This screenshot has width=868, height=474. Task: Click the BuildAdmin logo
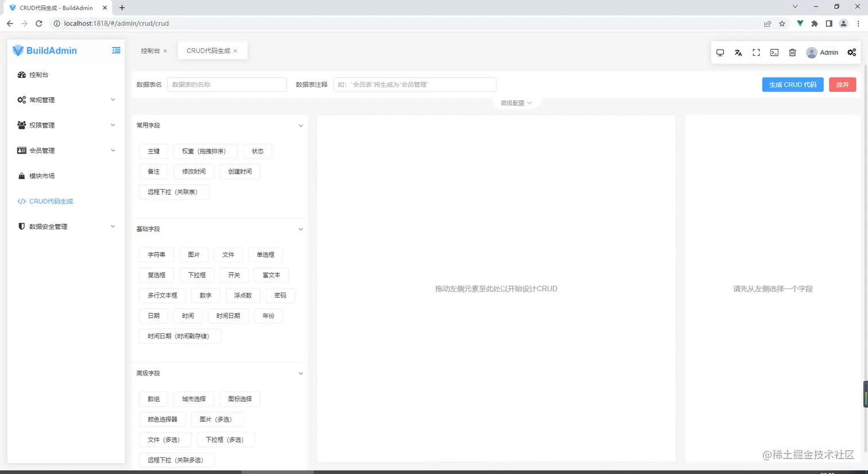click(45, 51)
